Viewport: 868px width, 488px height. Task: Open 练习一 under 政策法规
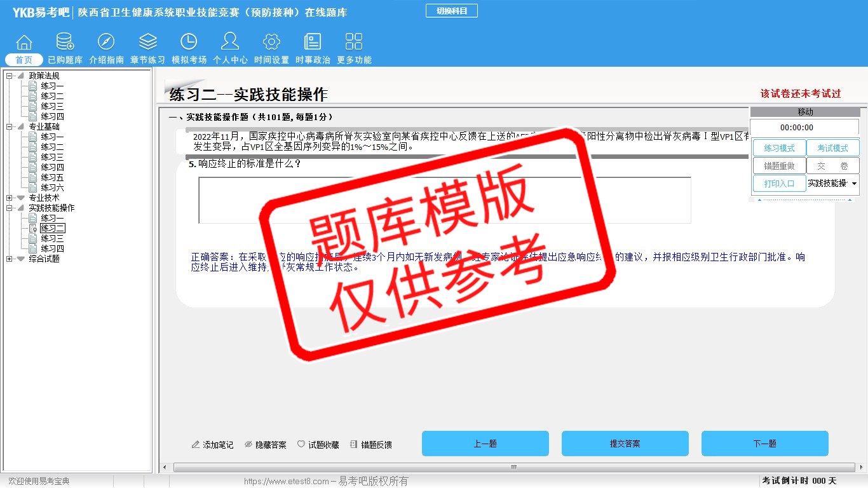click(52, 86)
